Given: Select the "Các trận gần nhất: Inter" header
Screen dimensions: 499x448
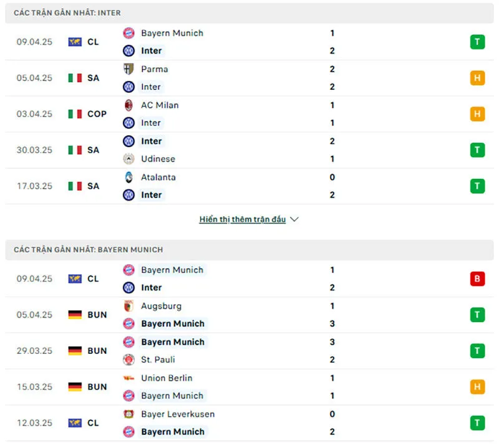Looking at the screenshot, I should 67,12.
